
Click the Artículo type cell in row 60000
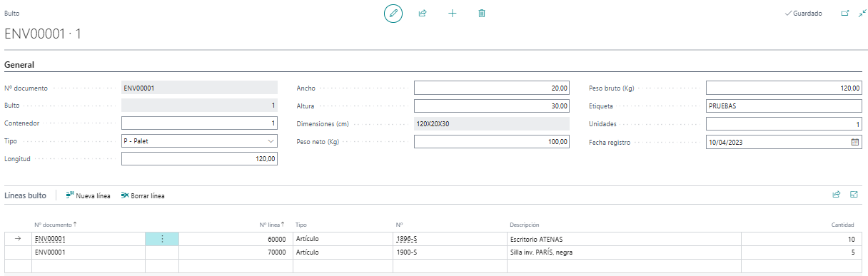click(x=343, y=239)
